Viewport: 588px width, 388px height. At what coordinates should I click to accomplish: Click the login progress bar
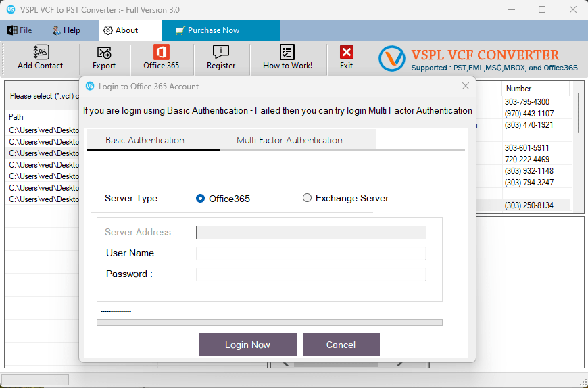pyautogui.click(x=269, y=322)
